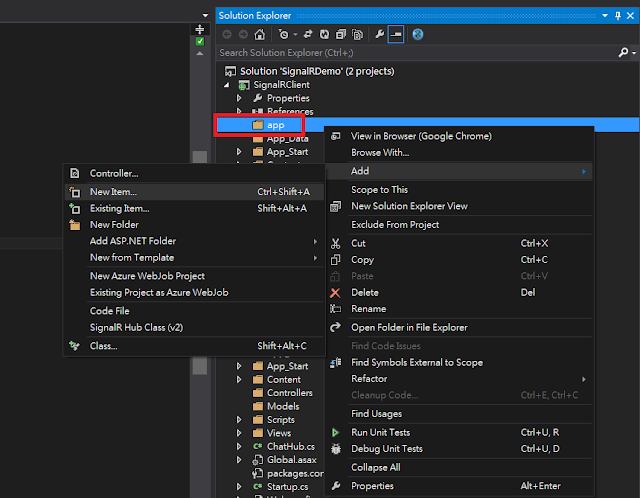This screenshot has width=640, height=498.
Task: Select SignalR Hub Class (v2) menu entry
Action: coord(136,327)
